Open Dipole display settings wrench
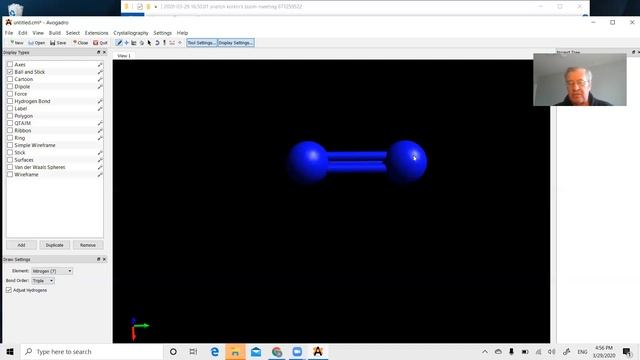This screenshot has height=360, width=640. [x=100, y=87]
